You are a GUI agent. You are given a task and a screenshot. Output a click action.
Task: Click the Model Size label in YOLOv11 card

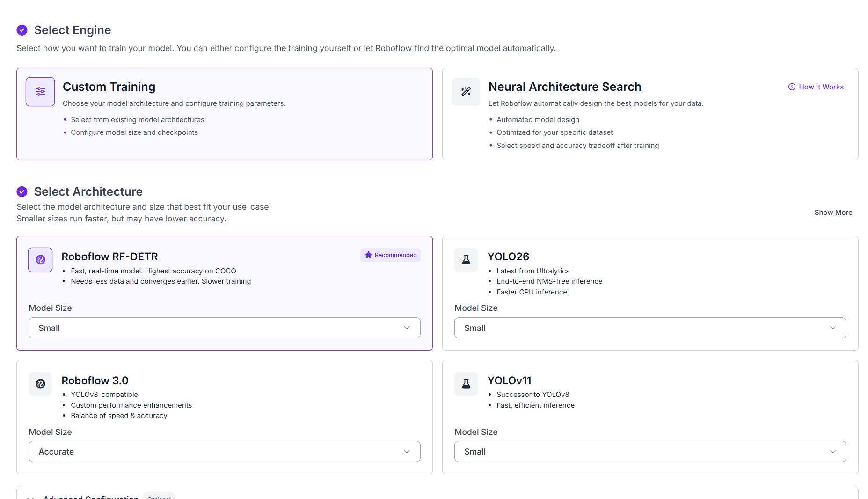pos(476,432)
